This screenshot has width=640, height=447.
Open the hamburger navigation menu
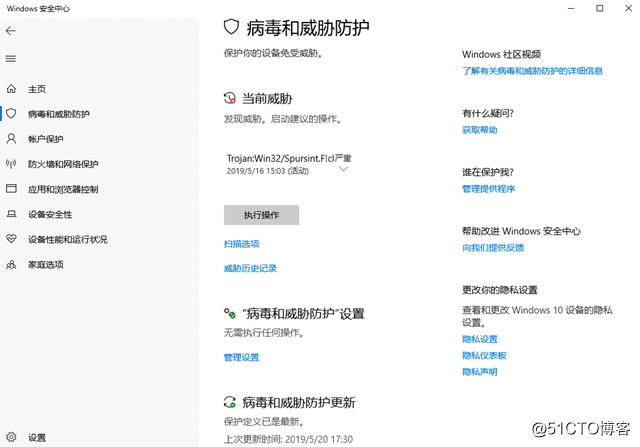pyautogui.click(x=11, y=59)
